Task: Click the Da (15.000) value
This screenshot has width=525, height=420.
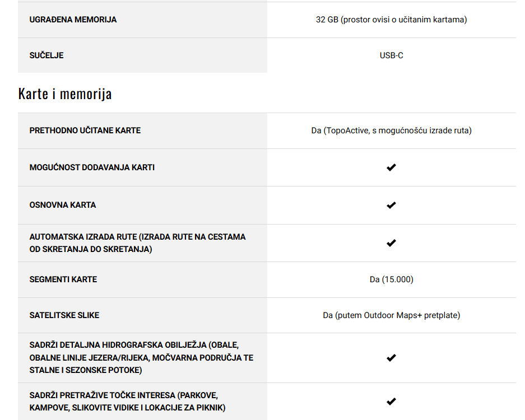Action: pyautogui.click(x=392, y=279)
